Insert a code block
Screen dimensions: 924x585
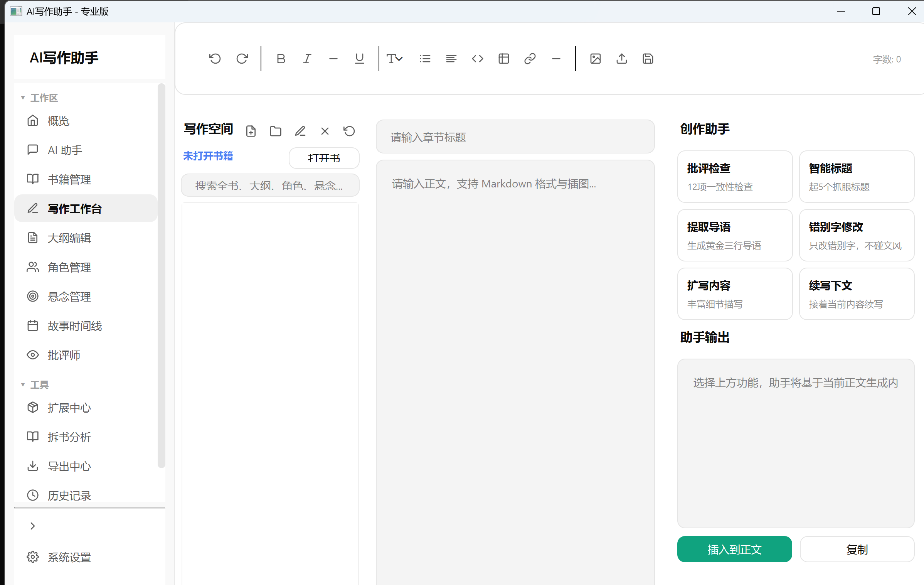click(477, 59)
